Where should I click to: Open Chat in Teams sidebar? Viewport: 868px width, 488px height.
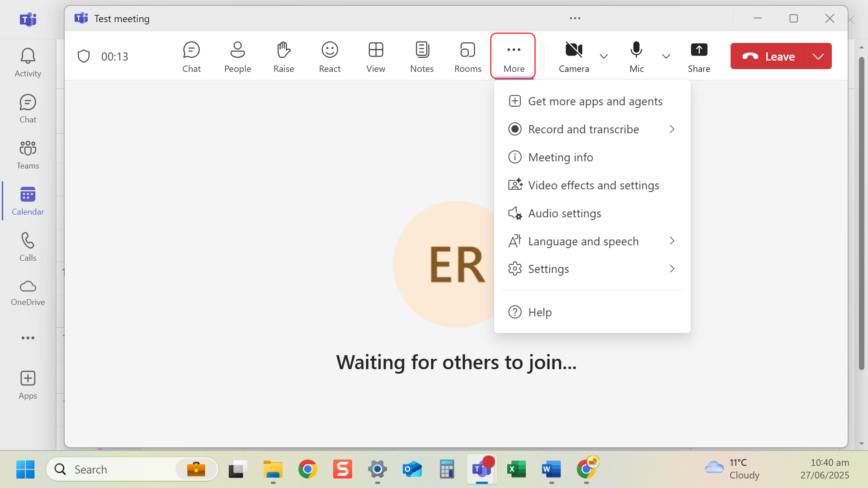[x=28, y=109]
